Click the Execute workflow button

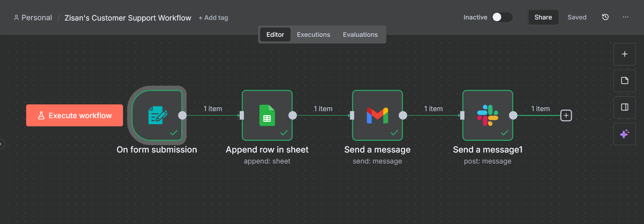(75, 115)
